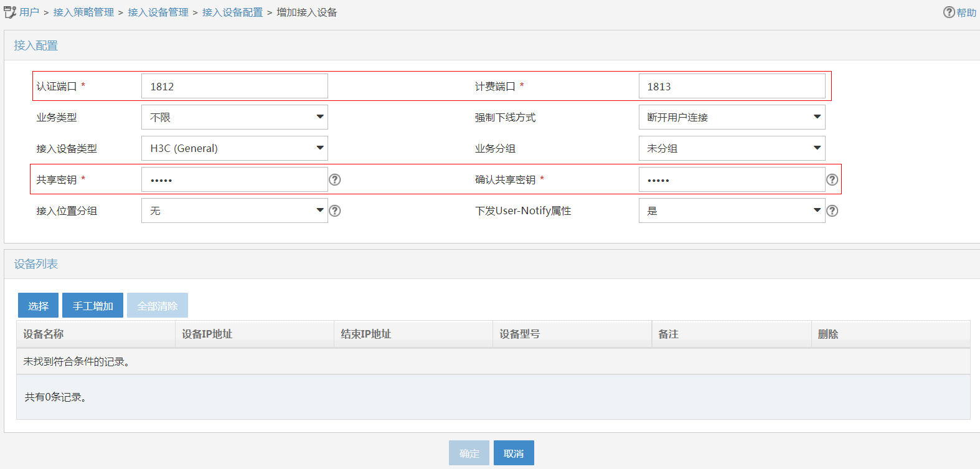Click the 取消 cancel button
This screenshot has width=980, height=469.
pos(514,453)
